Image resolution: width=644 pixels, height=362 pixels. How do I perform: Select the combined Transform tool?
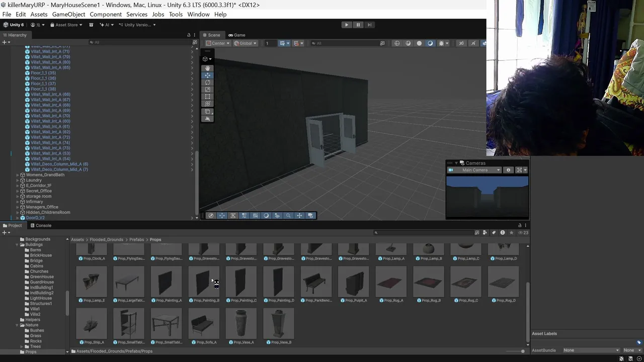pos(207,104)
